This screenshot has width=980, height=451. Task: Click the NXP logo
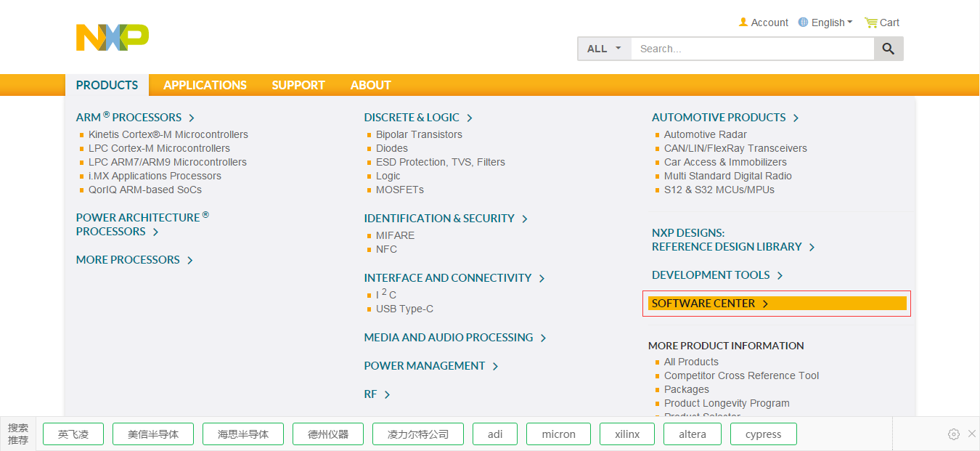click(113, 37)
